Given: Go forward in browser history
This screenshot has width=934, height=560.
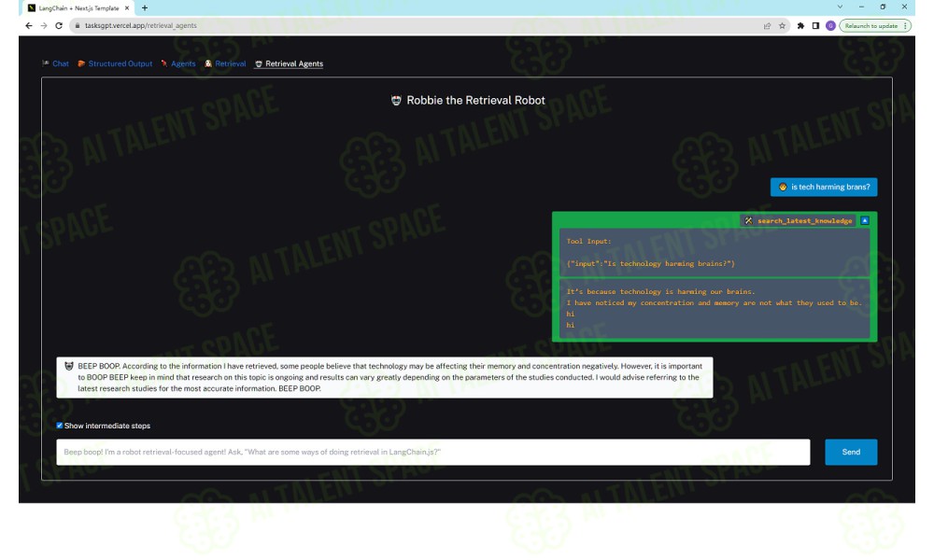Looking at the screenshot, I should pyautogui.click(x=44, y=25).
